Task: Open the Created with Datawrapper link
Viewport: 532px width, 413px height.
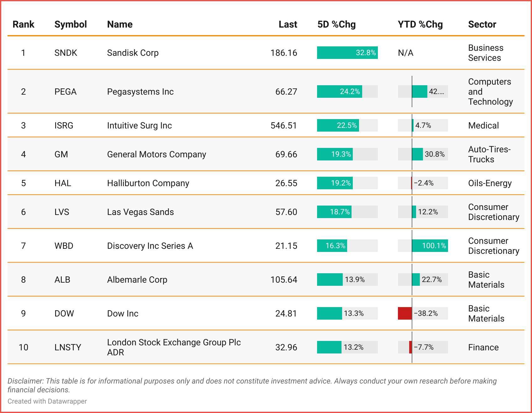Action: (x=47, y=401)
